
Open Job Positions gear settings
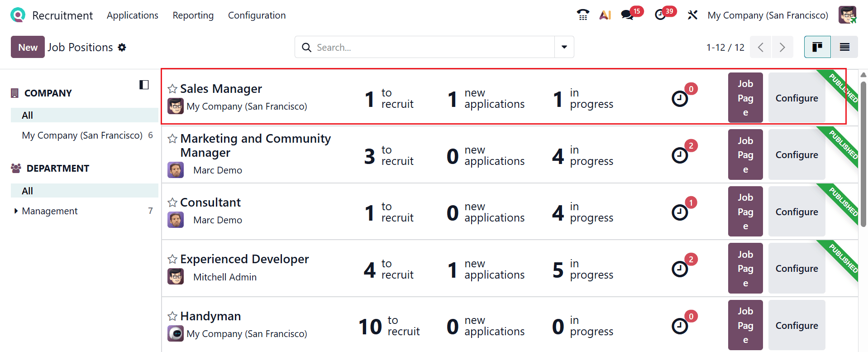[122, 47]
